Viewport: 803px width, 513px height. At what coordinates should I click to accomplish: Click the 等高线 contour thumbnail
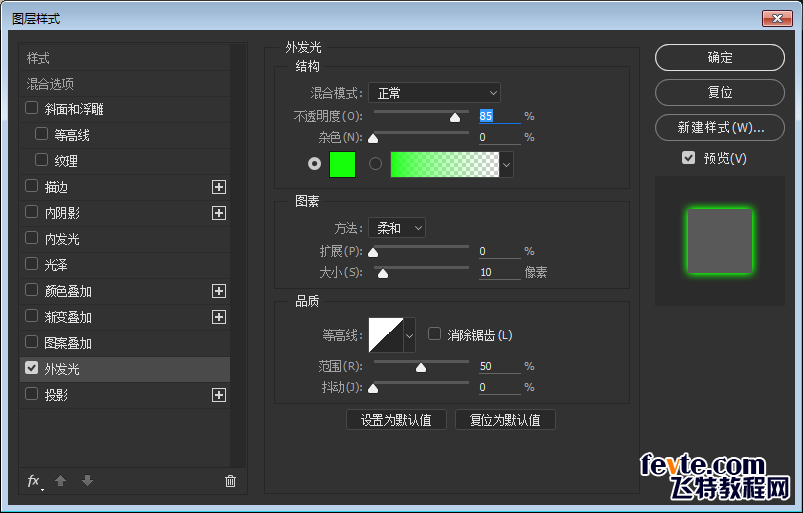[x=386, y=335]
